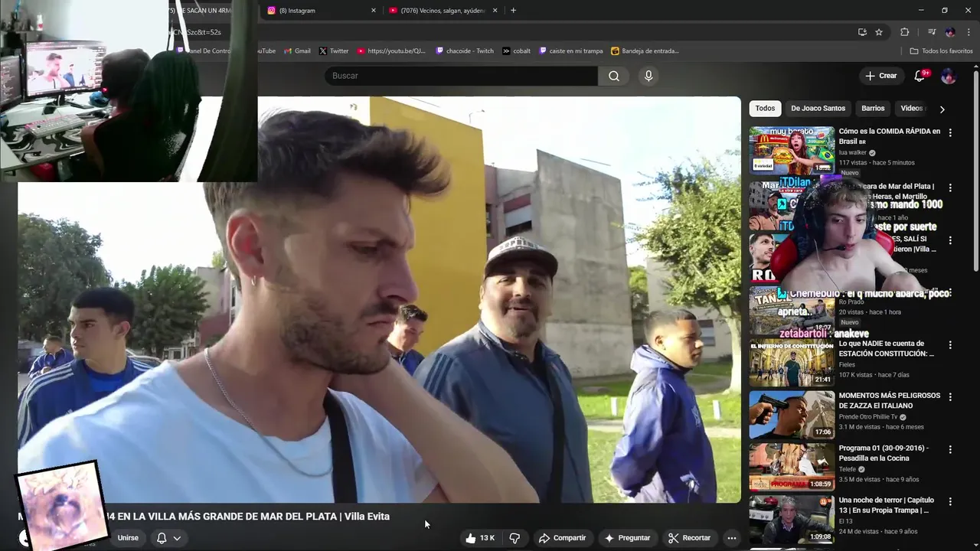Click the Prende Otro Phillie Tv channel
980x551 pixels.
pyautogui.click(x=868, y=417)
